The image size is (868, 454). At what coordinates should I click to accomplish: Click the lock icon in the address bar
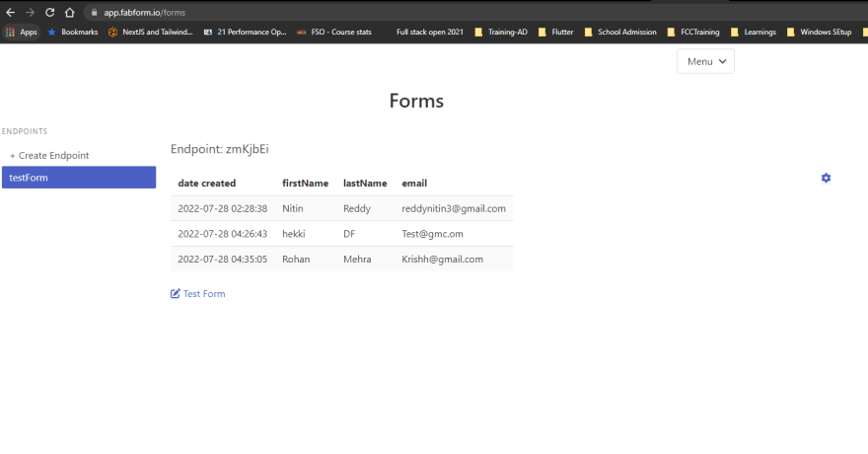pos(94,12)
